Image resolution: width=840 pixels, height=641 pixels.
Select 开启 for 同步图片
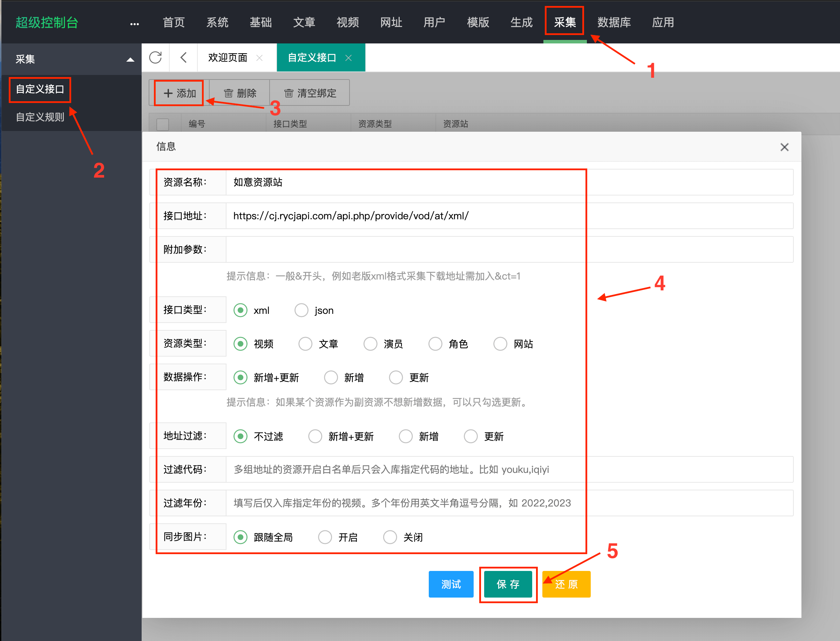pos(325,537)
